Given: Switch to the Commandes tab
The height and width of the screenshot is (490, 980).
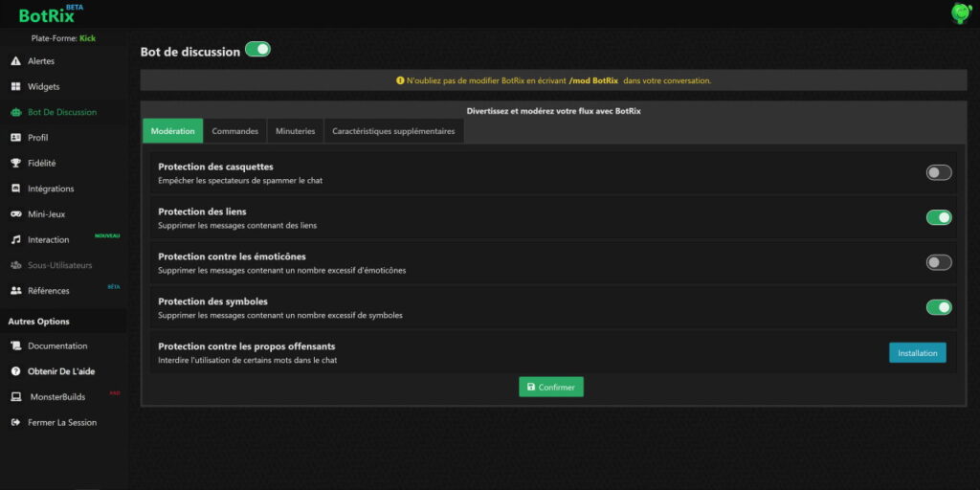Looking at the screenshot, I should [x=235, y=131].
